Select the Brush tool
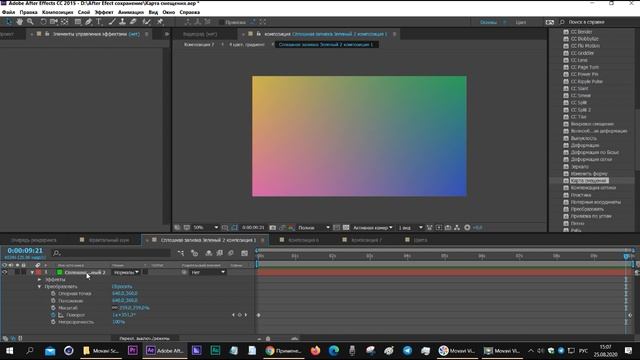This screenshot has height=360, width=640. [x=112, y=22]
